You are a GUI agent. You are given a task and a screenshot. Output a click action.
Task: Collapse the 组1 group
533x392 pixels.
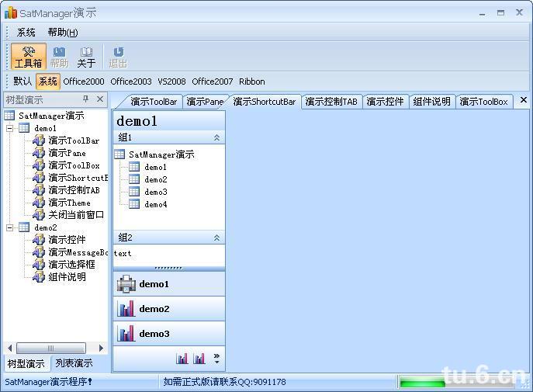pos(216,137)
